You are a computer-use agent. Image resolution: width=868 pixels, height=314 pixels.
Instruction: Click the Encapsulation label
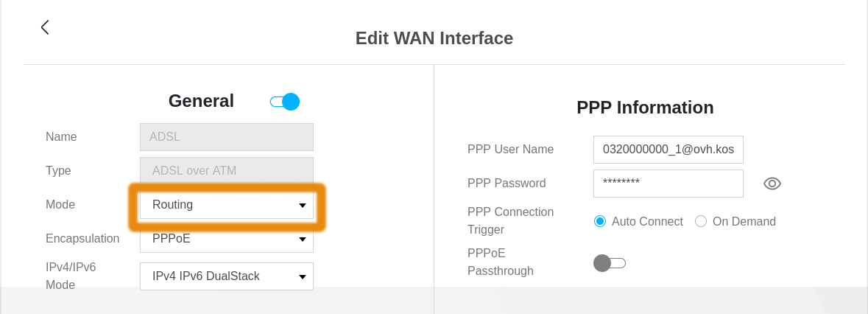pyautogui.click(x=82, y=239)
